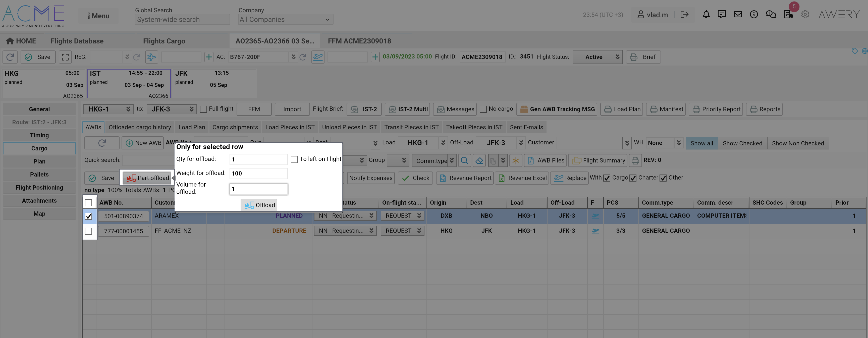Open the chat bubbles icon in header
This screenshot has height=338, width=868.
[771, 15]
